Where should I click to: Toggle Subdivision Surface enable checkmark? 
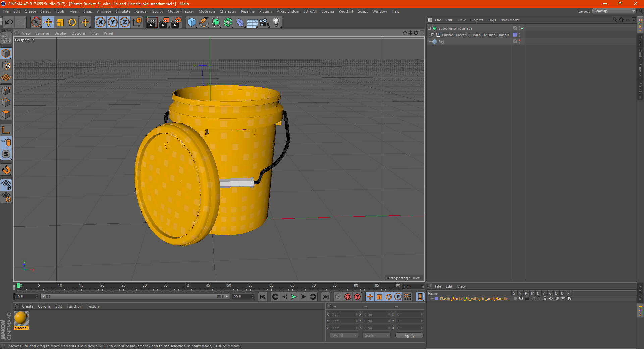pyautogui.click(x=522, y=28)
